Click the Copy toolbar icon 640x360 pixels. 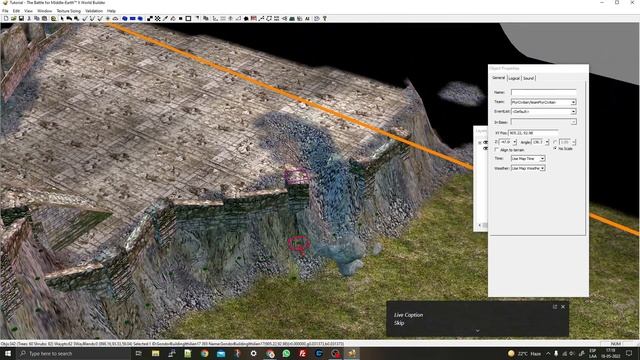click(36, 18)
